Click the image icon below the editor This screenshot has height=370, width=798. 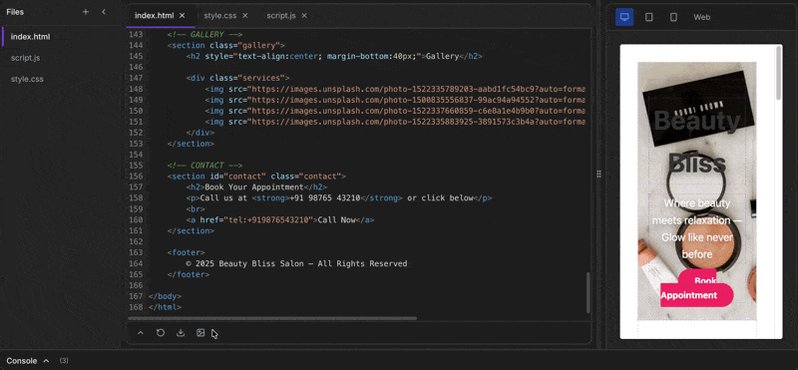click(x=201, y=333)
